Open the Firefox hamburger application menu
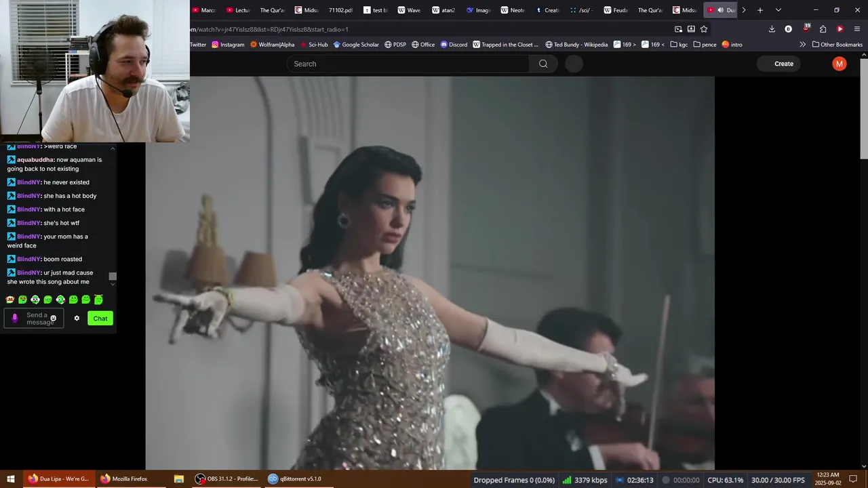 857,29
